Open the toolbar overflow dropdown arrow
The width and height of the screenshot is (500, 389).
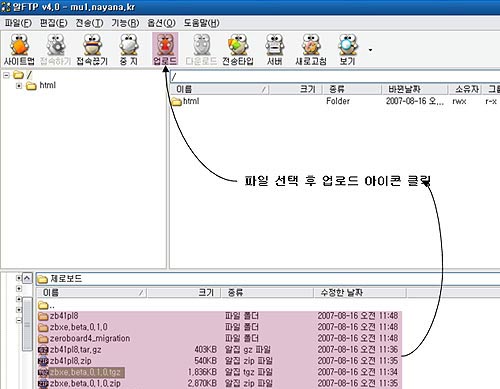pos(370,50)
